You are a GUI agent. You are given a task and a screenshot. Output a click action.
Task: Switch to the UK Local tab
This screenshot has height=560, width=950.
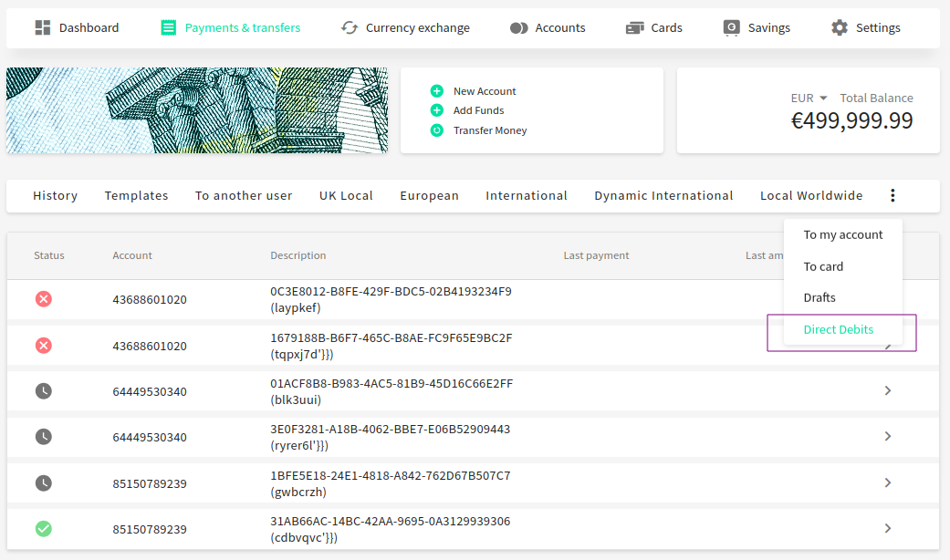tap(346, 195)
